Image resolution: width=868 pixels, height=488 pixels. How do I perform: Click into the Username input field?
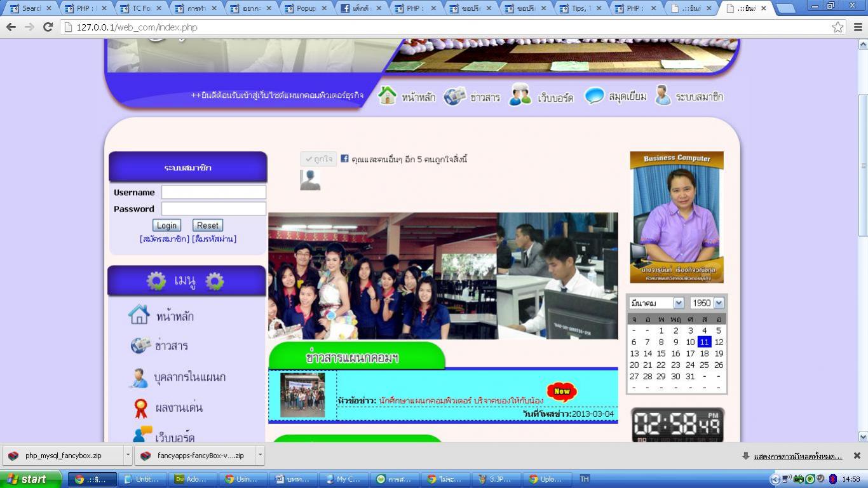pyautogui.click(x=214, y=193)
